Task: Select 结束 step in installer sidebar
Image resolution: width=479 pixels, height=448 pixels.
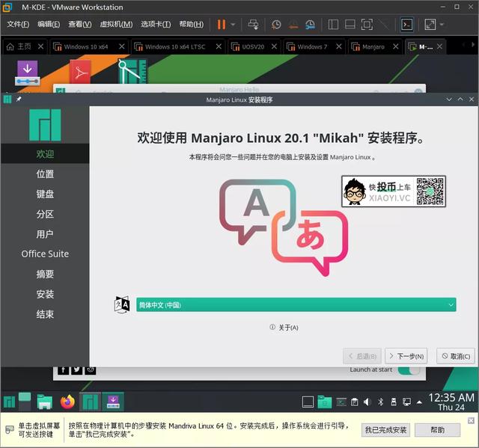Action: (x=45, y=314)
